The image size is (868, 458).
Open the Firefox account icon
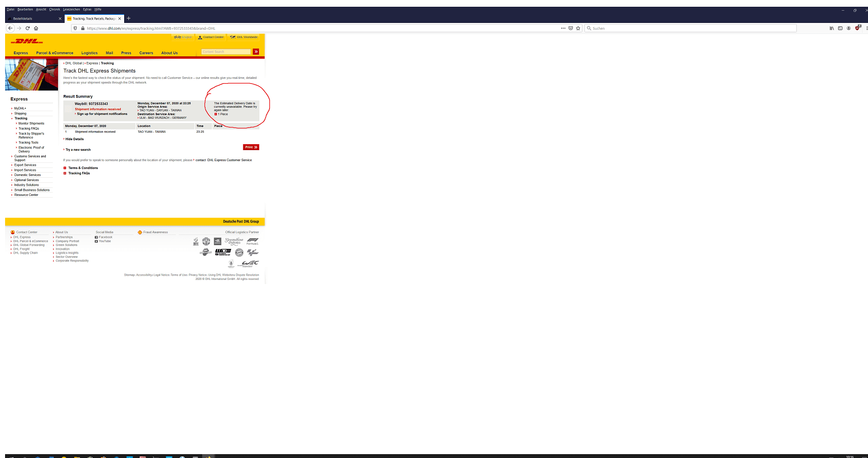849,28
